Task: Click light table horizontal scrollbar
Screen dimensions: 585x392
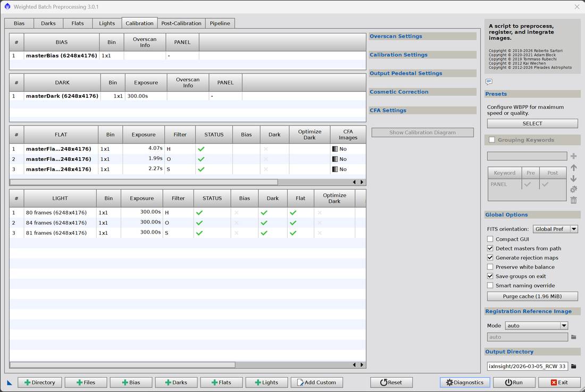Action: 122,365
